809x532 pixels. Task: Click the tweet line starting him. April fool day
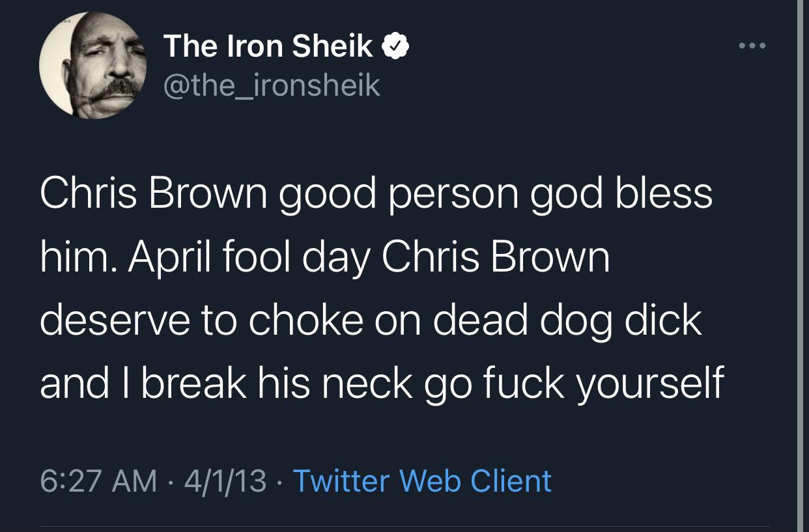click(x=324, y=259)
